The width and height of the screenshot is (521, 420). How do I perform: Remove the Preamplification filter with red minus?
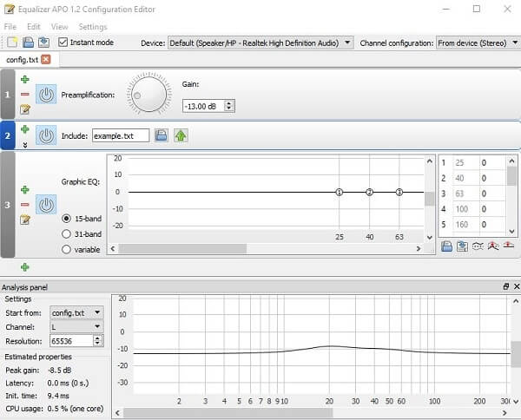25,95
